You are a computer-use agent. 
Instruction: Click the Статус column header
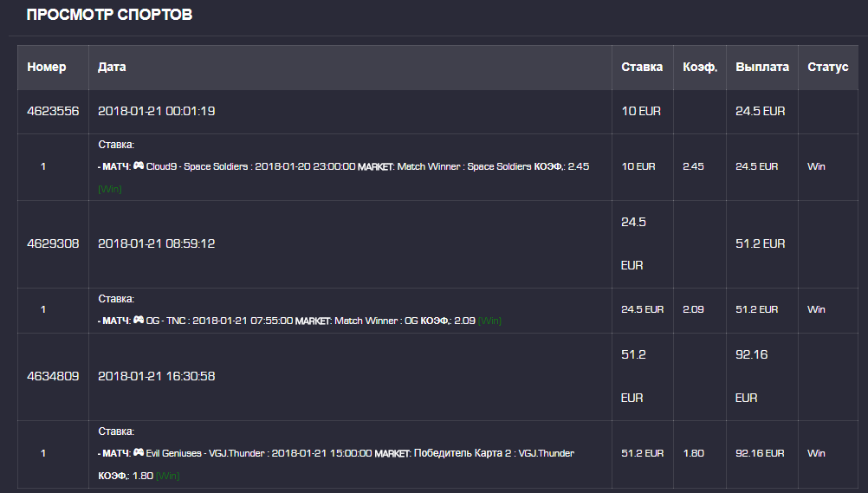coord(828,67)
